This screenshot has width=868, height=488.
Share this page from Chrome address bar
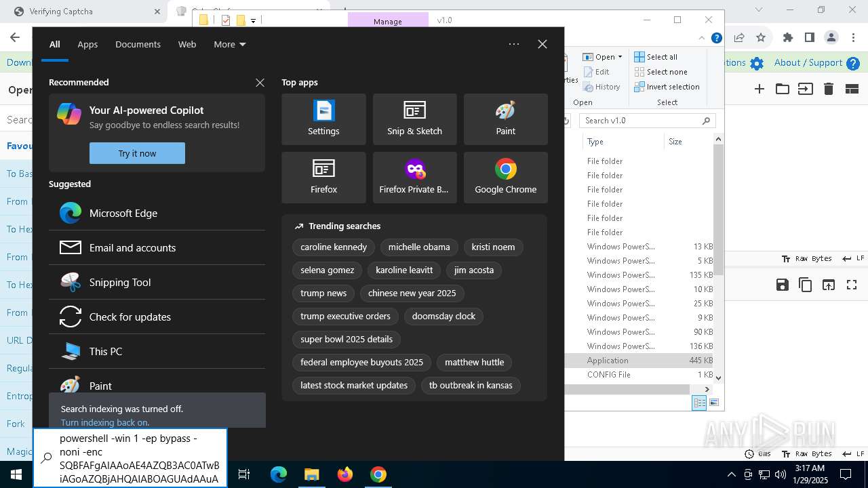739,37
